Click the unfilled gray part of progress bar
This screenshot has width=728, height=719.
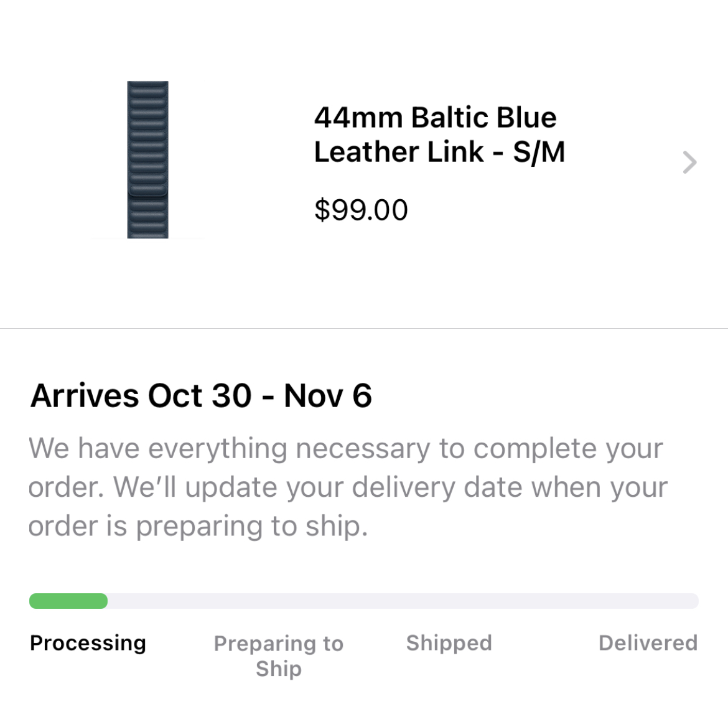pyautogui.click(x=403, y=601)
